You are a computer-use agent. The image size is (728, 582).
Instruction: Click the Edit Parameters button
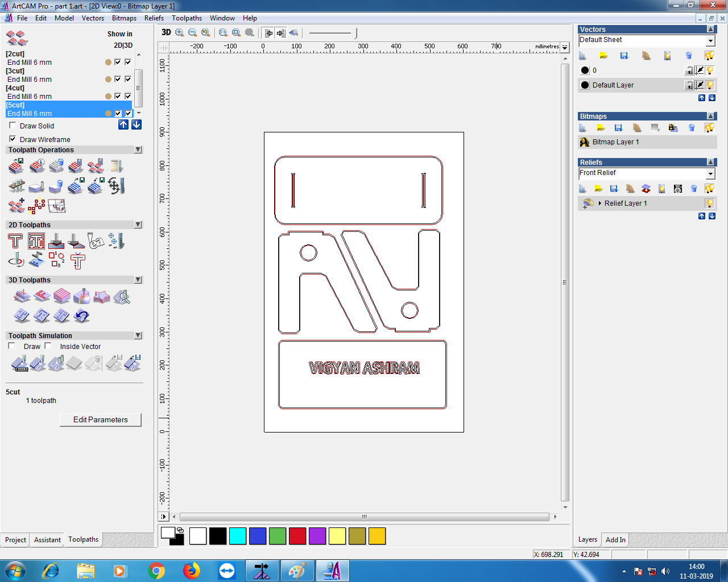point(100,420)
